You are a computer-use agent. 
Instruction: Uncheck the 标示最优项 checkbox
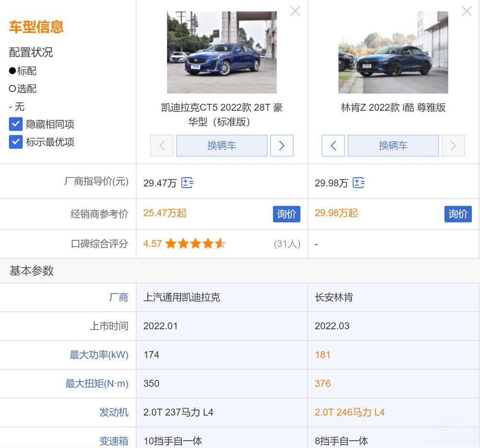pos(15,141)
